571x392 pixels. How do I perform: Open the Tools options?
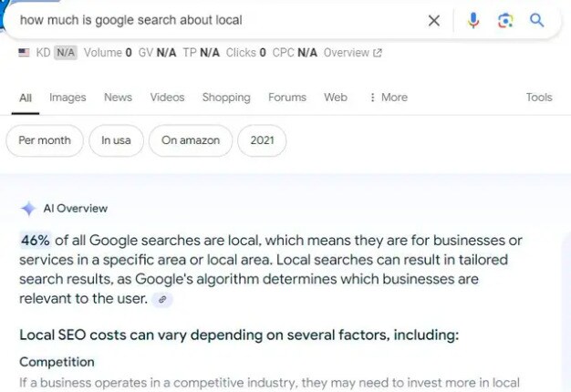[x=539, y=98]
